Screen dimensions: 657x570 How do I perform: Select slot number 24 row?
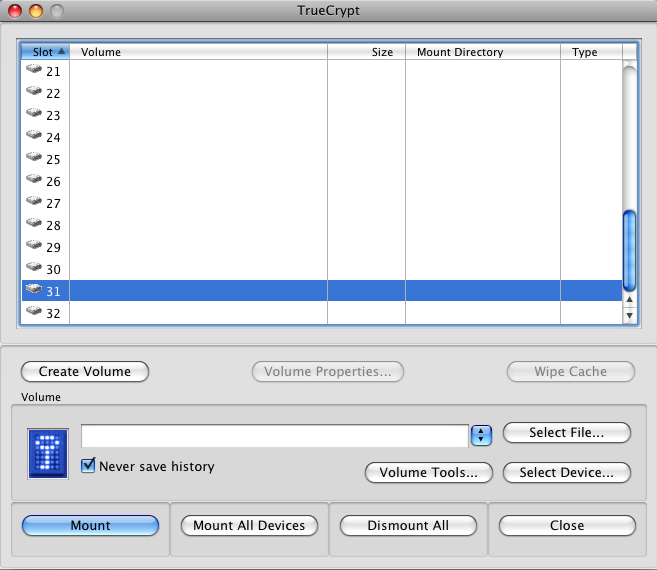(x=322, y=137)
